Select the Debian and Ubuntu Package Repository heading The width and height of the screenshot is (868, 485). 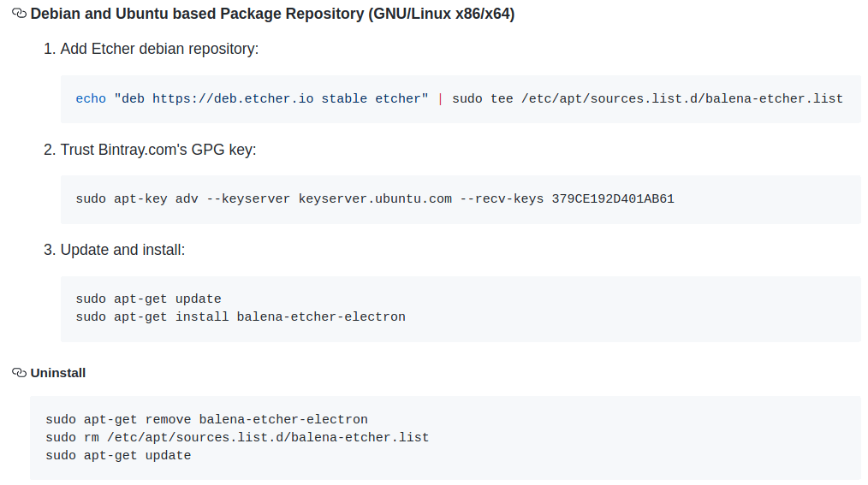272,15
